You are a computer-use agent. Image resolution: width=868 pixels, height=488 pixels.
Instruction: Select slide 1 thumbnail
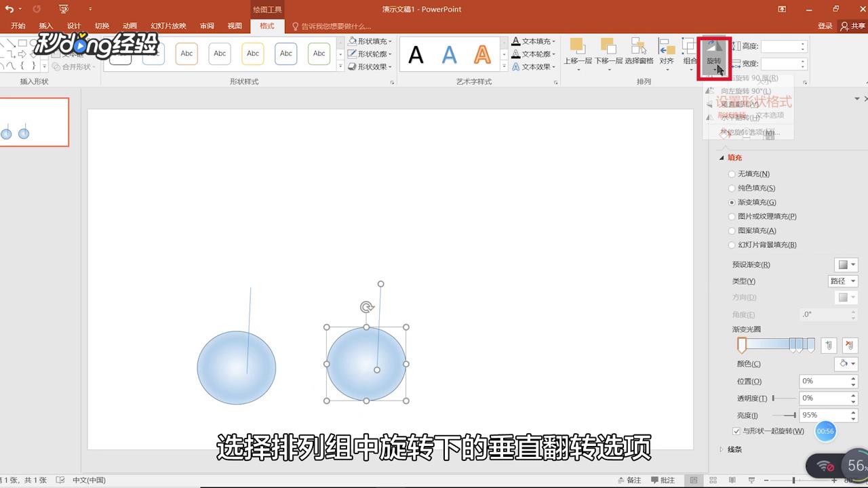[x=34, y=122]
